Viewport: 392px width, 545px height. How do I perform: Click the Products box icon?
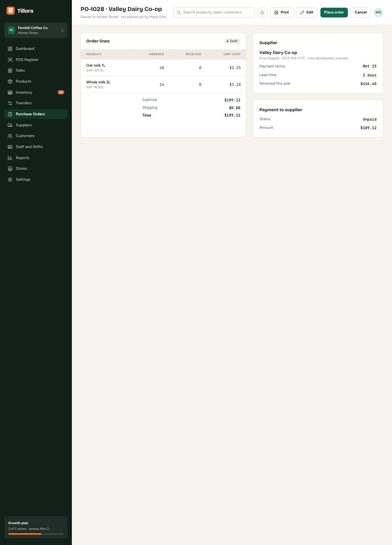tap(10, 81)
